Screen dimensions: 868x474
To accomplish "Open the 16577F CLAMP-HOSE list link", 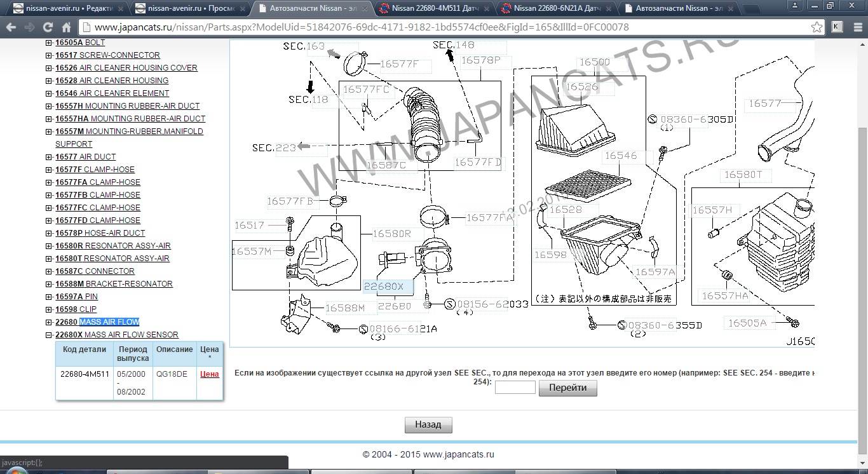I will [95, 170].
